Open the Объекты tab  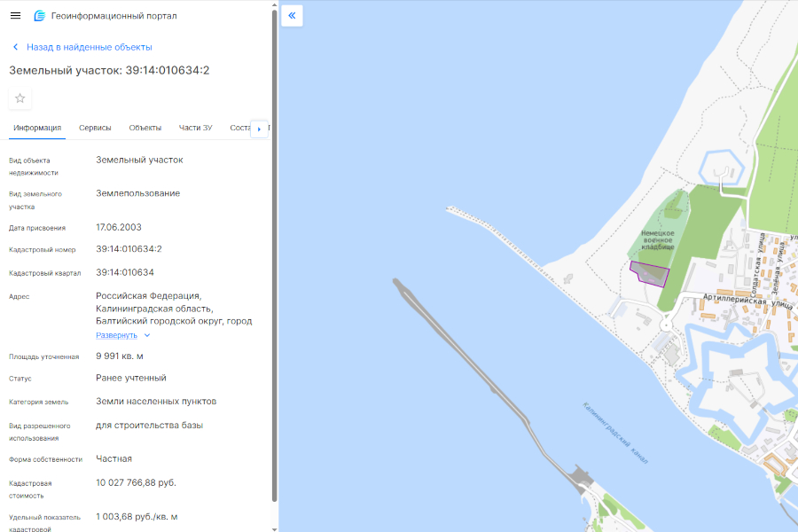pyautogui.click(x=145, y=128)
